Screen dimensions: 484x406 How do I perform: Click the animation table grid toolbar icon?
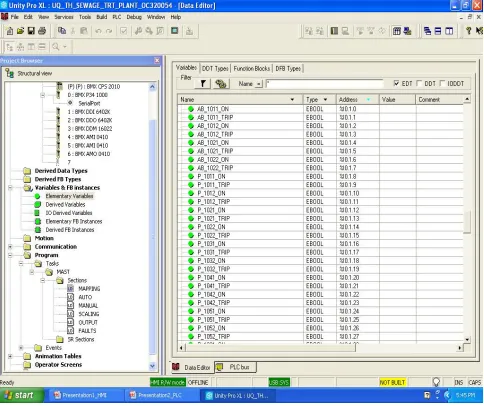[x=396, y=31]
